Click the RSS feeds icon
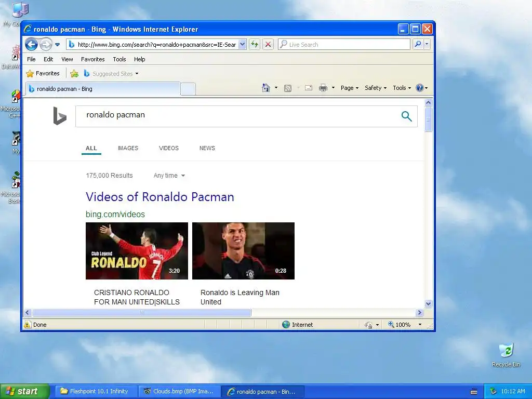 tap(288, 88)
